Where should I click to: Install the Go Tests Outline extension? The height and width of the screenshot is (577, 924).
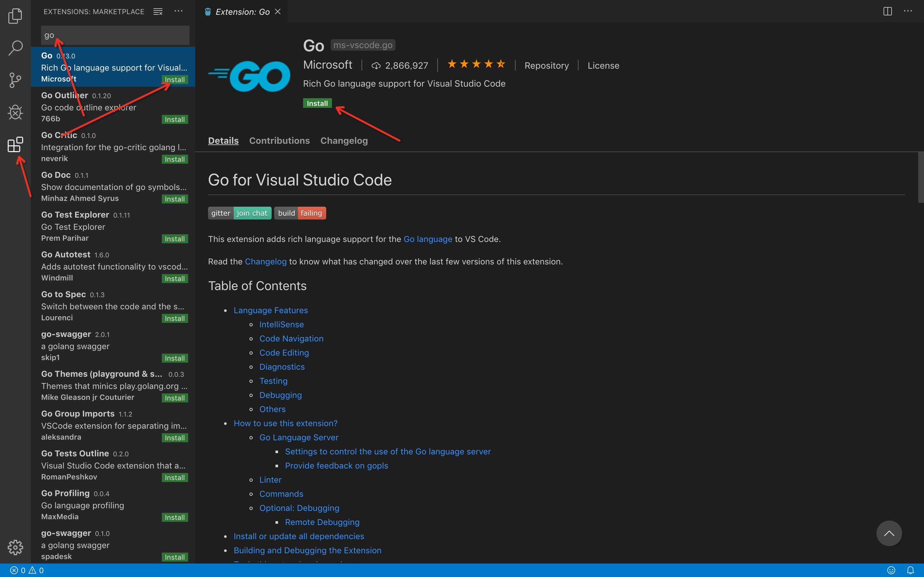(x=175, y=478)
